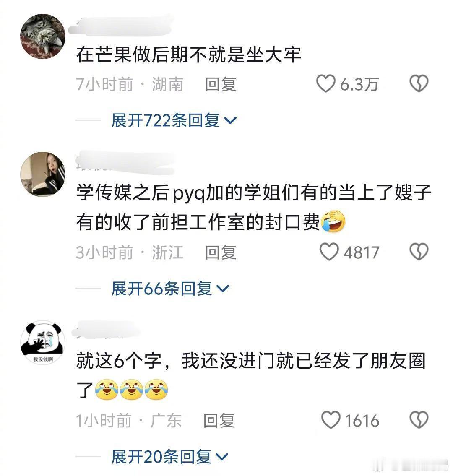The width and height of the screenshot is (453, 476).
Task: Tap the laughing-crying emoji in second comment
Action: point(333,221)
